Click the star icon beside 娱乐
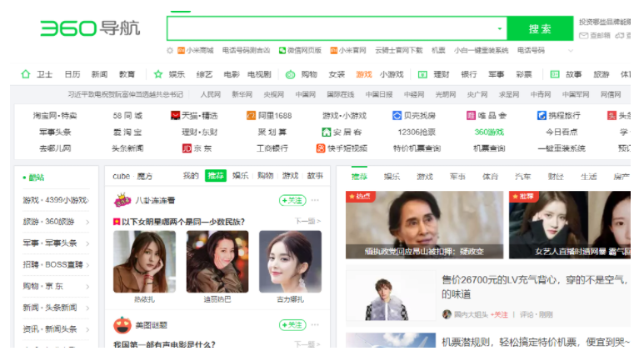Viewport: 644px width, 356px height. tap(158, 74)
